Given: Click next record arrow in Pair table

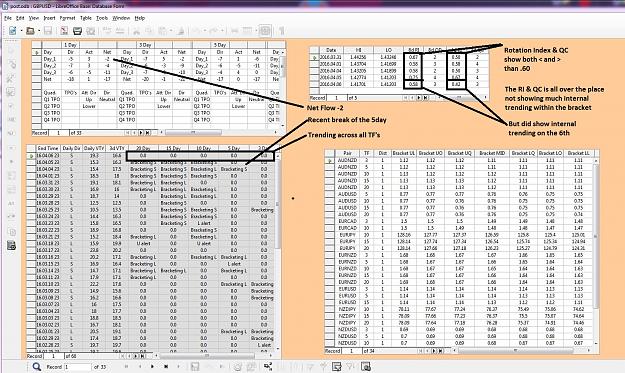Looking at the screenshot, I should point(434,351).
